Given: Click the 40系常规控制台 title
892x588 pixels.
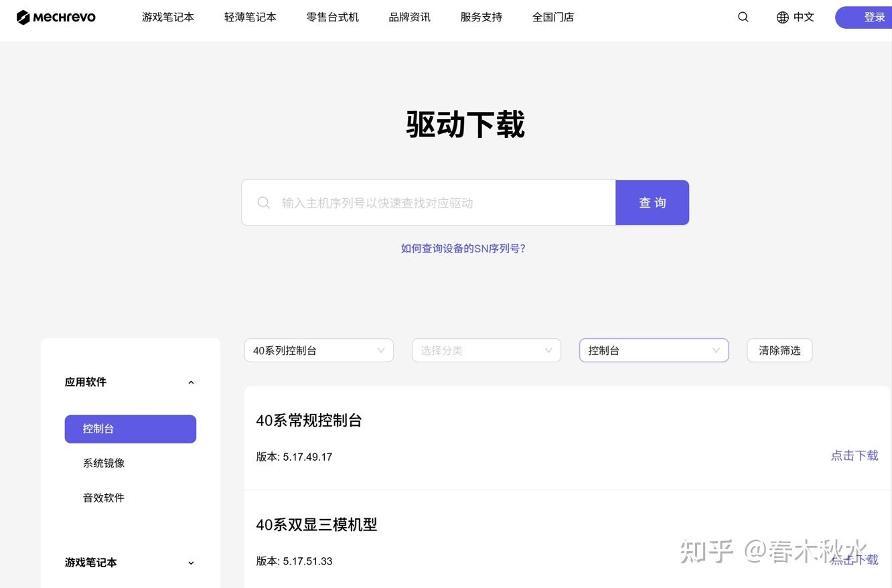Looking at the screenshot, I should click(309, 421).
